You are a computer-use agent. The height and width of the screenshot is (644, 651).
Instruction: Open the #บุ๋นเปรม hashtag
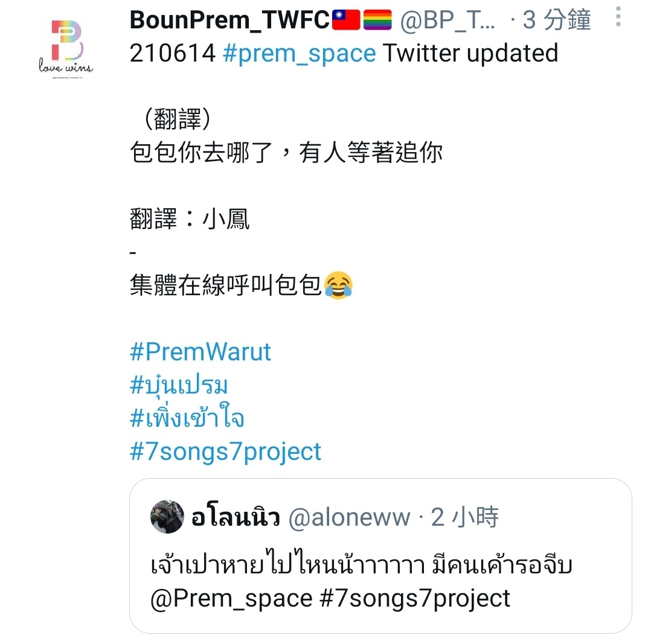179,385
